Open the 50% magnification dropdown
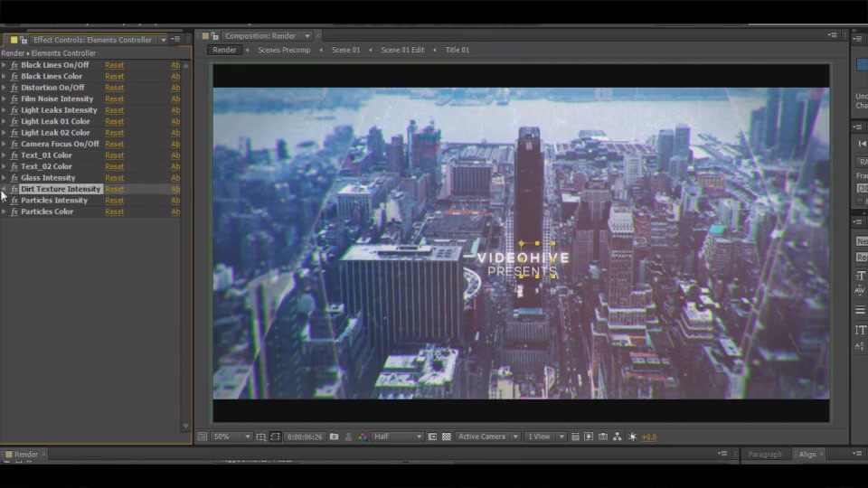The image size is (868, 488). [x=232, y=436]
